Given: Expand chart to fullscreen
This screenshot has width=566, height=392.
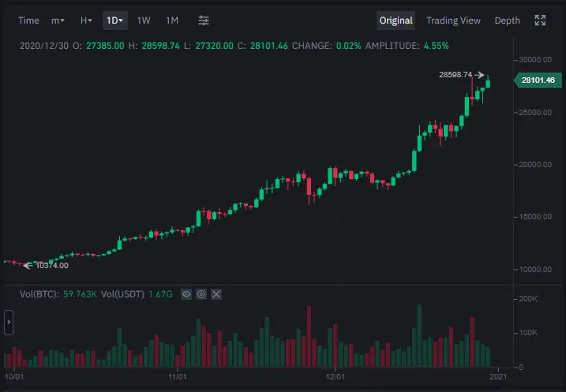Looking at the screenshot, I should tap(540, 21).
